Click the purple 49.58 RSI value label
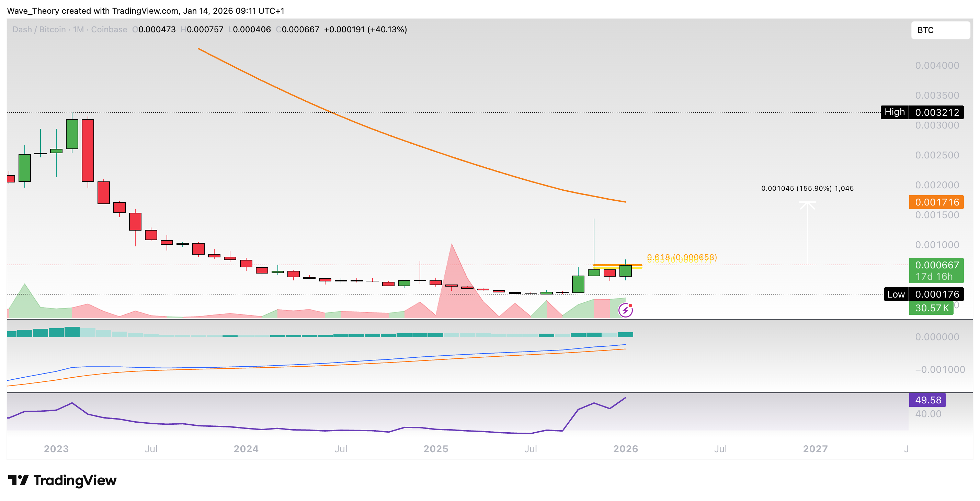Viewport: 980px width, 501px height. 927,400
